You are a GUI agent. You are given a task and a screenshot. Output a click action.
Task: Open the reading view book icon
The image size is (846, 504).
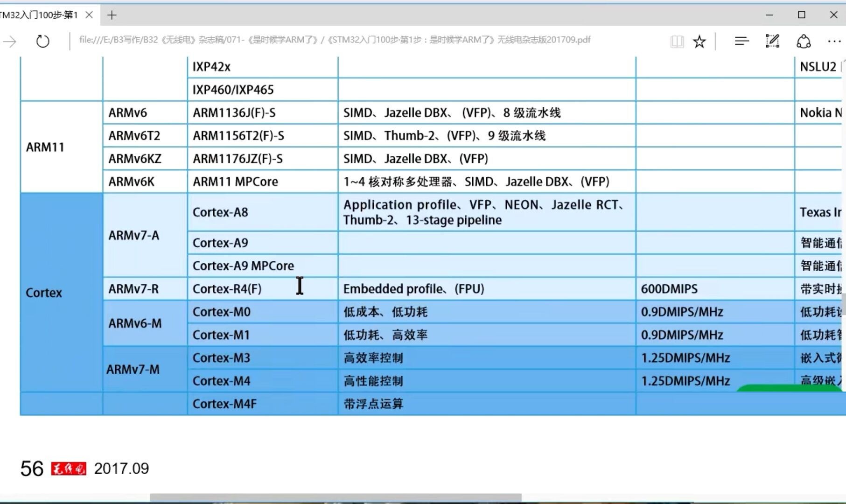point(677,42)
